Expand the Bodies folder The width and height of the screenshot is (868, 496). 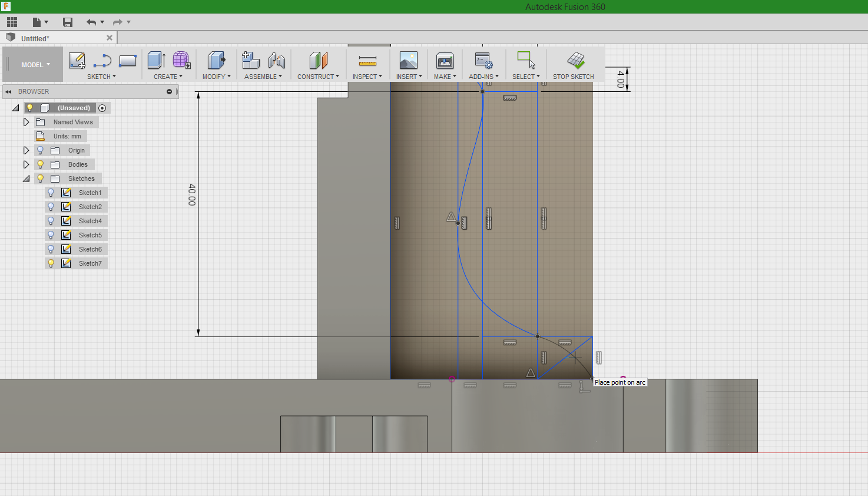point(26,164)
